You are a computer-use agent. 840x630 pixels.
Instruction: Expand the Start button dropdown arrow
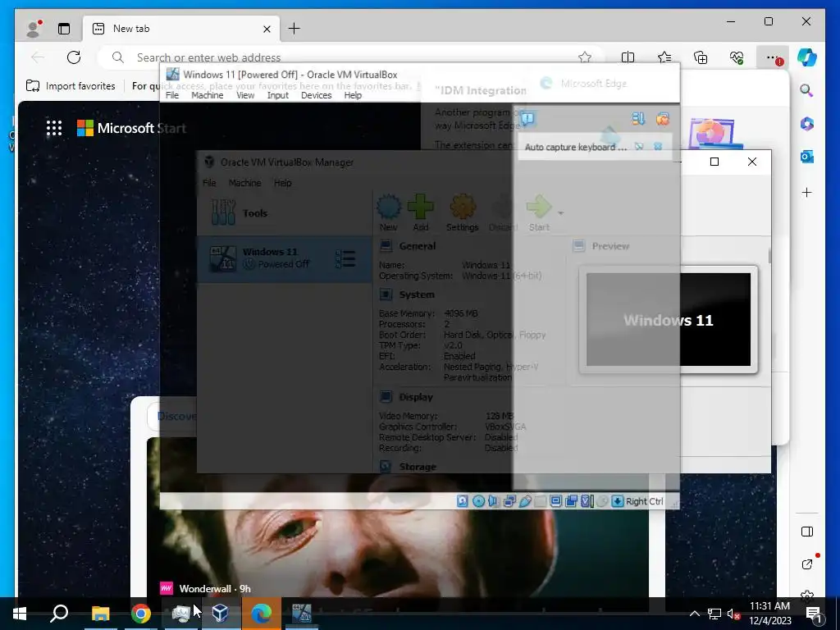point(561,213)
